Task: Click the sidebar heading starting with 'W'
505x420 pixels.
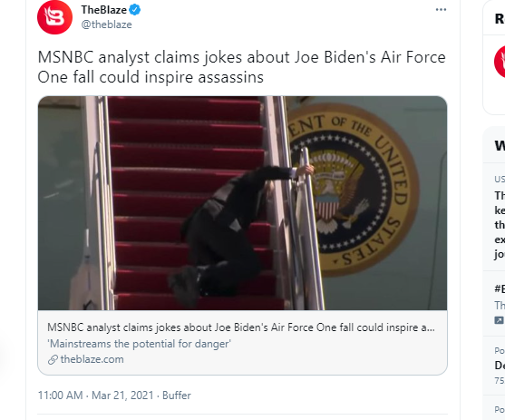Action: pos(500,146)
